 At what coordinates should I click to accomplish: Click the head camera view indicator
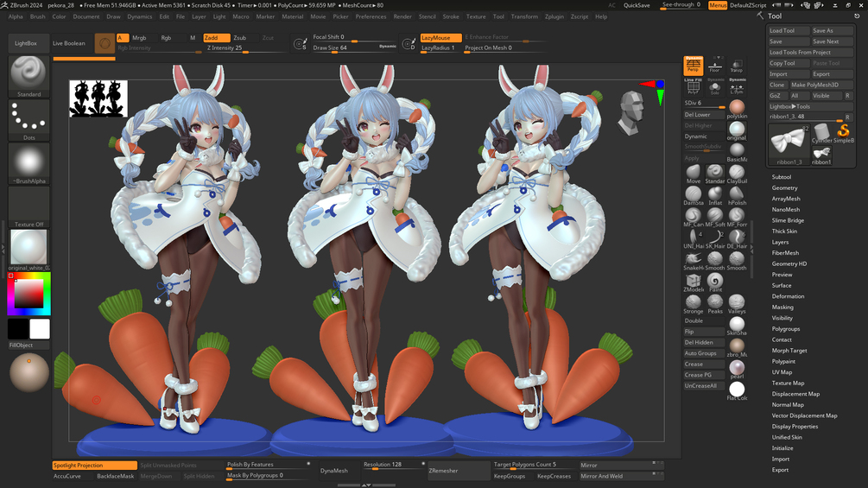630,113
